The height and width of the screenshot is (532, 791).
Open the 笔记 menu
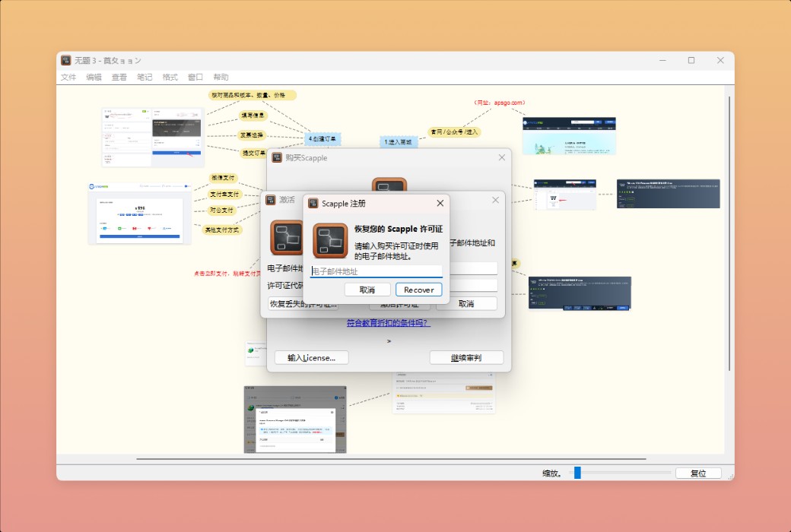[x=143, y=77]
